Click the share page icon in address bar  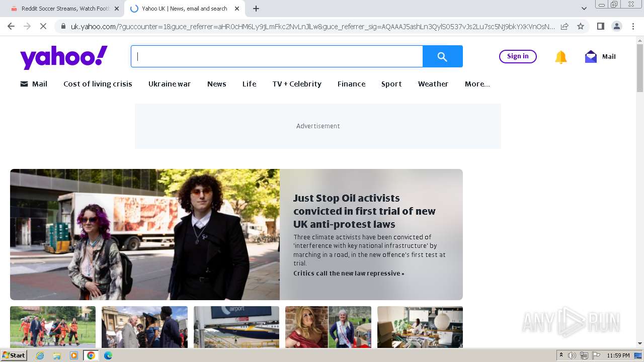[565, 26]
